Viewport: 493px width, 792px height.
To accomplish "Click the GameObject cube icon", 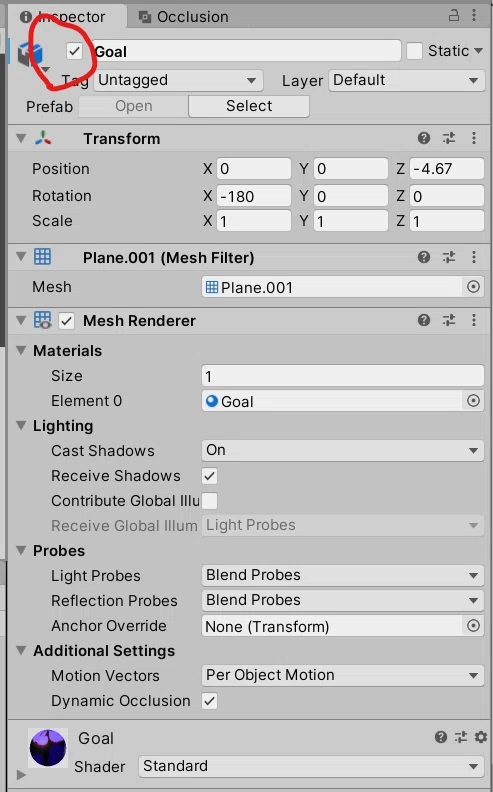I will click(30, 54).
